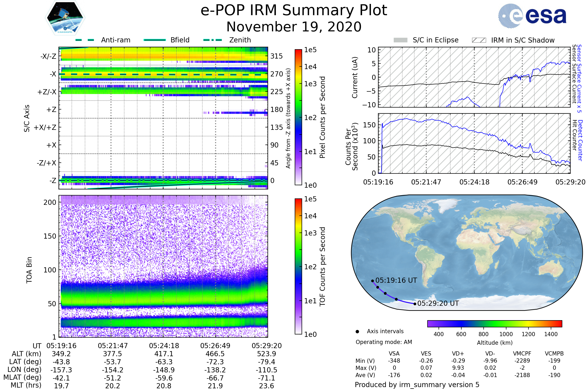The image size is (588, 392).
Task: Click the Bfield solid legend line
Action: (155, 40)
